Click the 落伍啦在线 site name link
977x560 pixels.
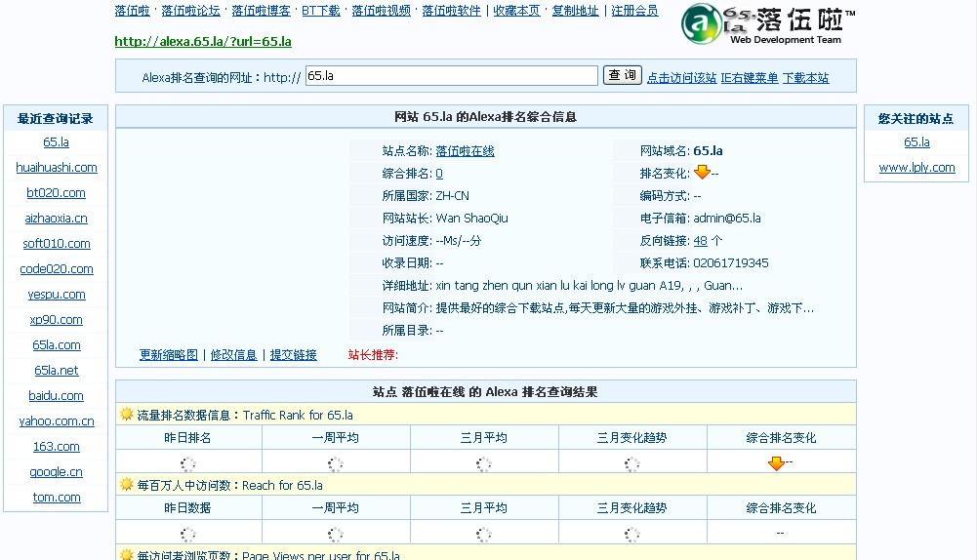[465, 151]
